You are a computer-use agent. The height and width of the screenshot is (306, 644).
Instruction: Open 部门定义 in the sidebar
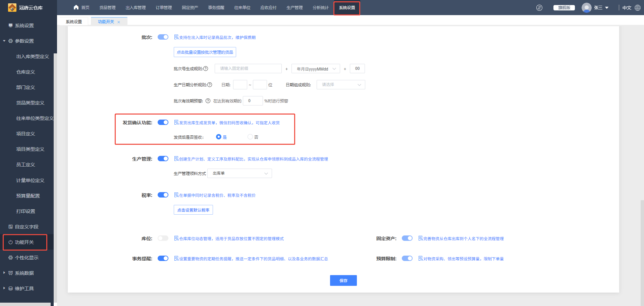(x=25, y=87)
